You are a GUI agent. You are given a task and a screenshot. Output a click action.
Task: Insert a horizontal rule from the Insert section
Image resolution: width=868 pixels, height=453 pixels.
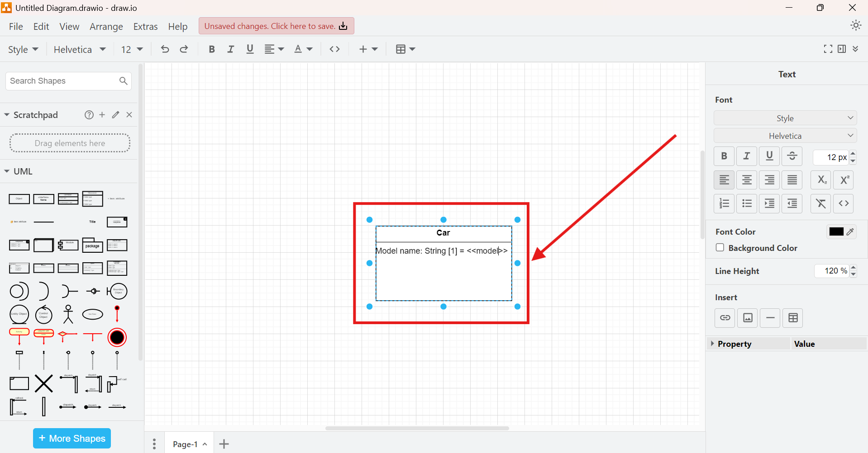770,318
